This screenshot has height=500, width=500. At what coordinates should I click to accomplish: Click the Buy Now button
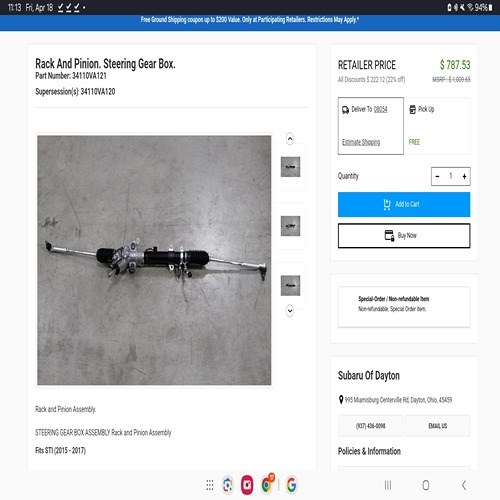click(404, 236)
